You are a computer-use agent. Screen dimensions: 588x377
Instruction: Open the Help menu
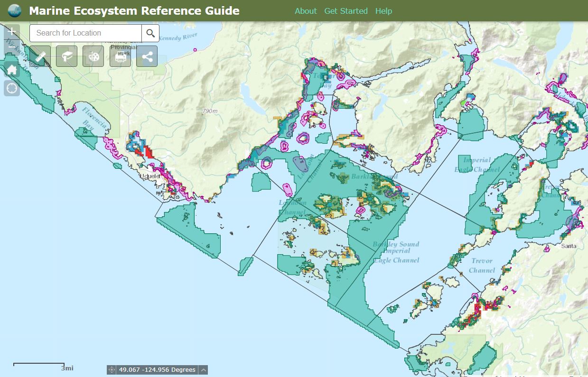pyautogui.click(x=383, y=11)
